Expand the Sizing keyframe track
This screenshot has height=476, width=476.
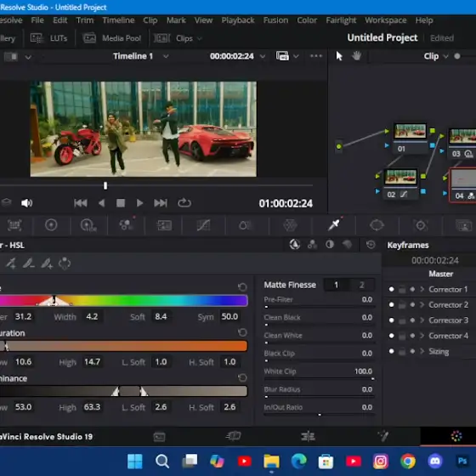click(x=422, y=351)
